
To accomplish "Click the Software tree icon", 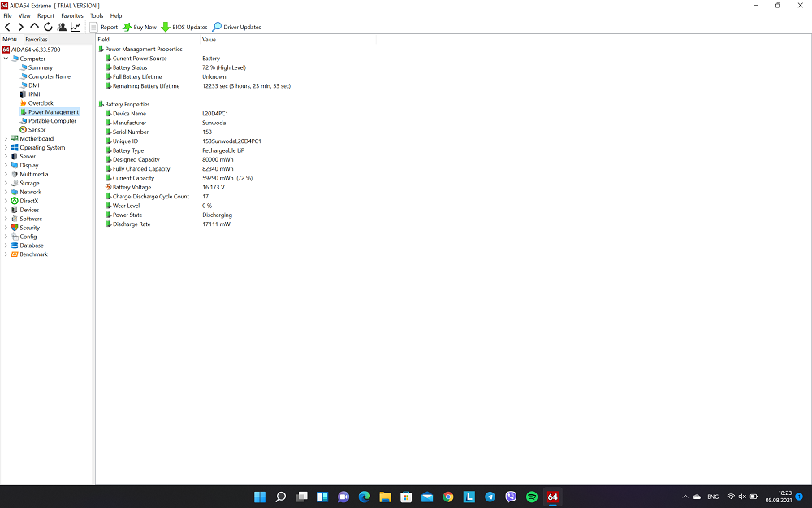I will [x=15, y=218].
